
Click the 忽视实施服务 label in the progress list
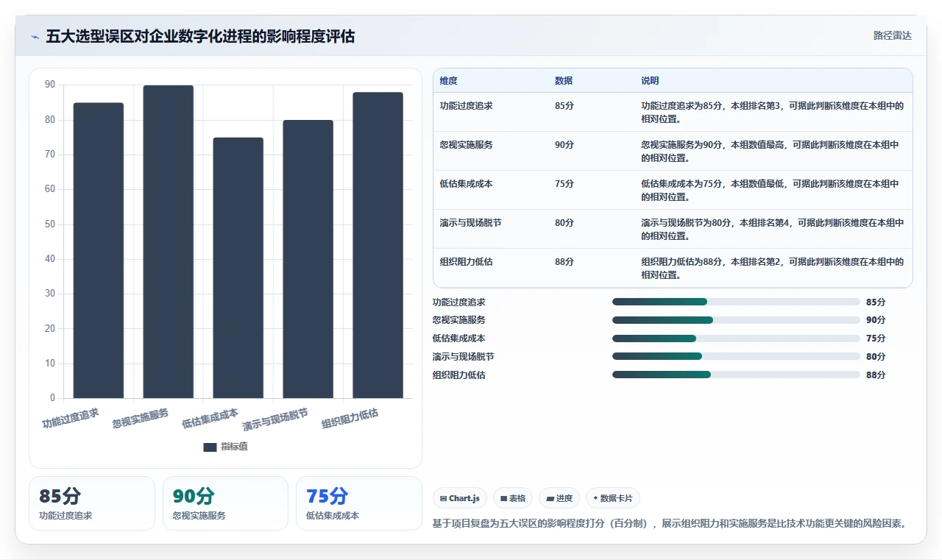pos(459,320)
